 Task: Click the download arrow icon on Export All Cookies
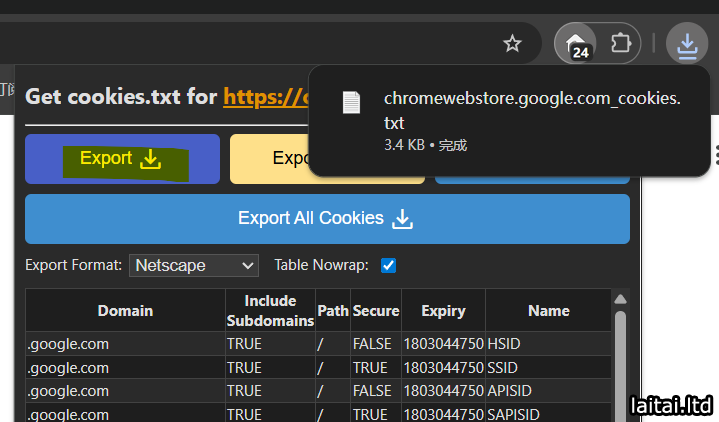(402, 219)
